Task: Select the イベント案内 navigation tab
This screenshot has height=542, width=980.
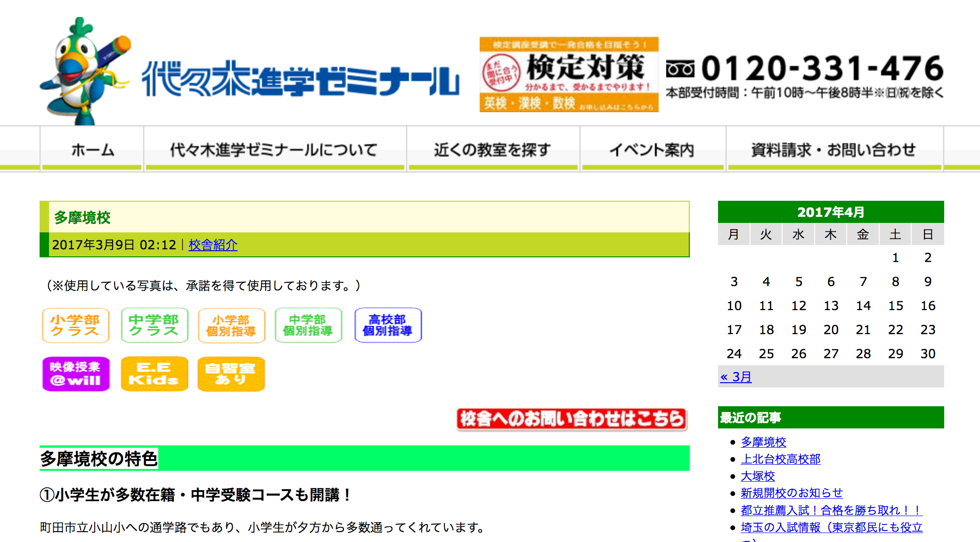Action: (x=652, y=150)
